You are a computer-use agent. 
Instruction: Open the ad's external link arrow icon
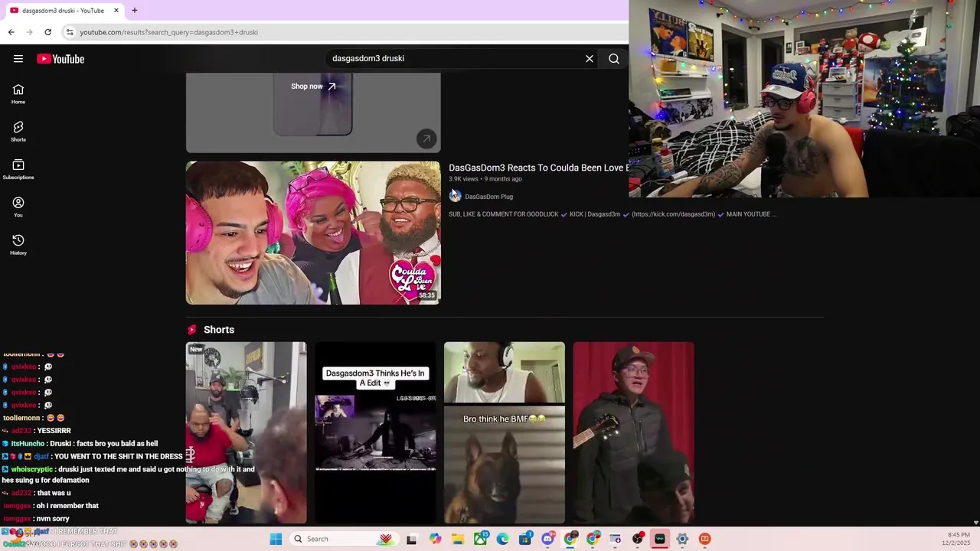(x=426, y=139)
